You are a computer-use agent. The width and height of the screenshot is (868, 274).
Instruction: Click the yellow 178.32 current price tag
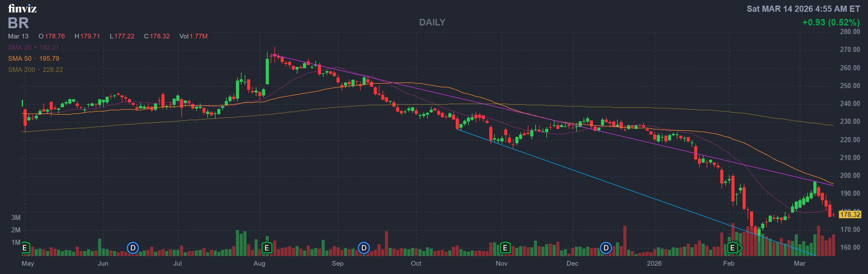click(x=849, y=214)
